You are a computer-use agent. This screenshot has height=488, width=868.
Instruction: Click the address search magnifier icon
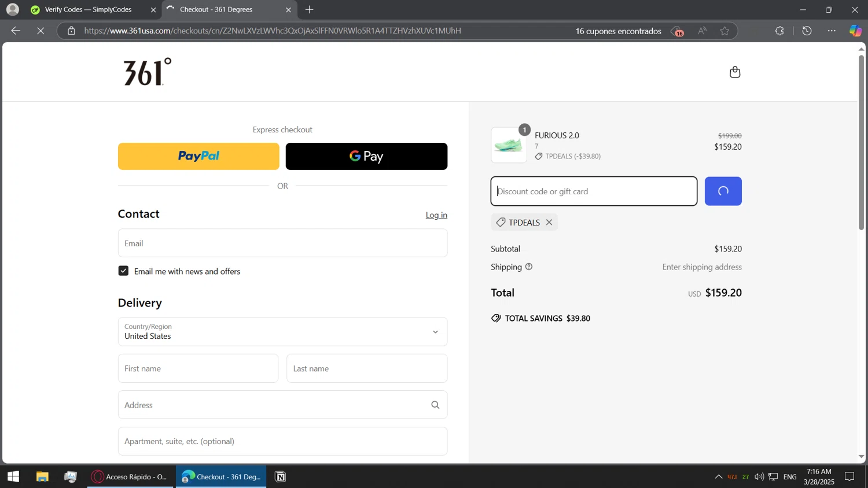pyautogui.click(x=435, y=405)
